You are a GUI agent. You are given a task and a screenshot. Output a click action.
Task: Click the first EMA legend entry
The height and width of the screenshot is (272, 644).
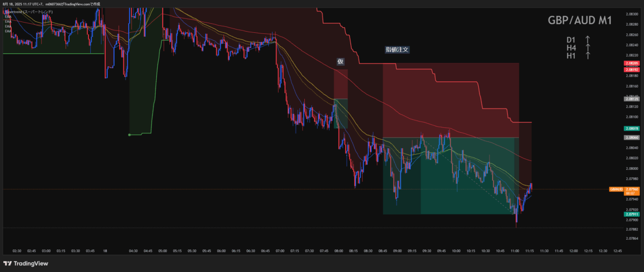(8, 17)
